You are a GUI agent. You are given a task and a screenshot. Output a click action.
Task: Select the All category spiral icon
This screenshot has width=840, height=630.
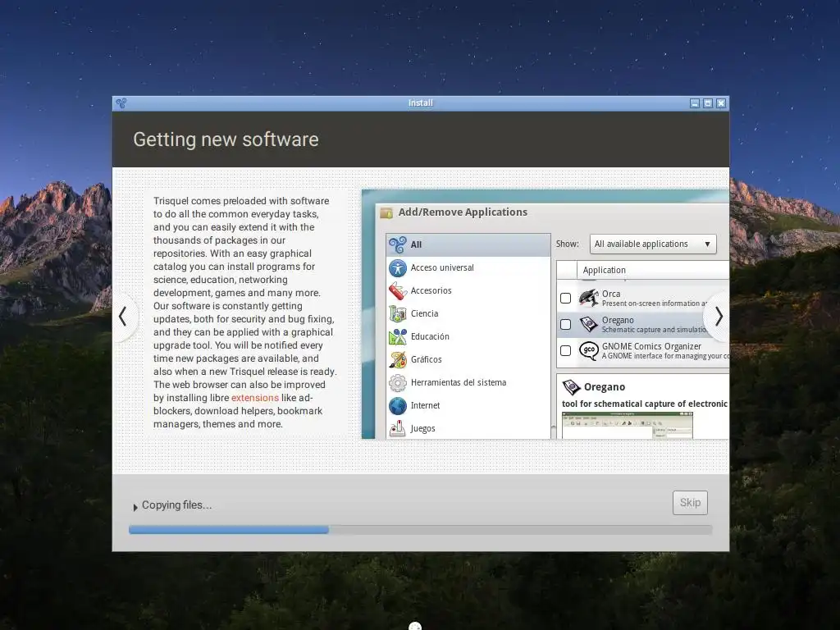398,244
